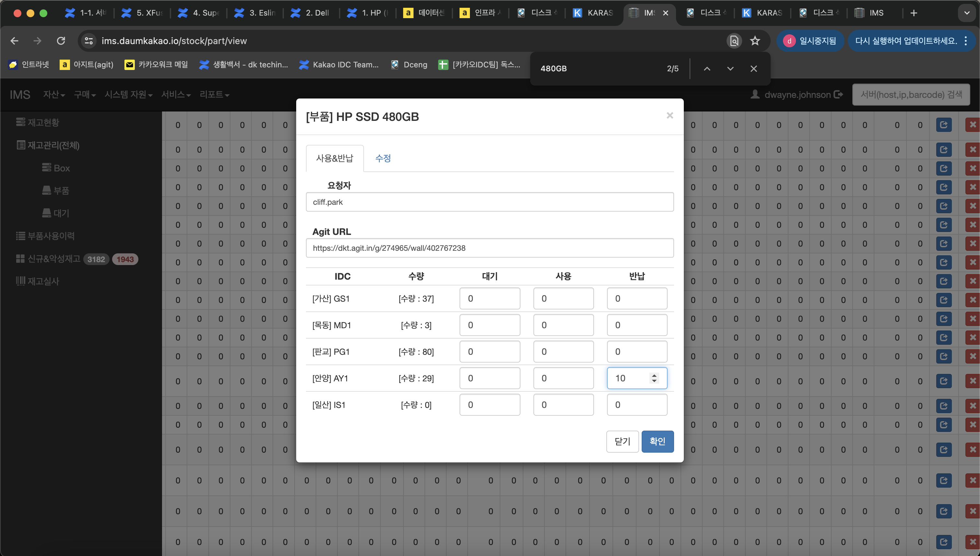
Task: Click the 닫기 button
Action: pyautogui.click(x=623, y=441)
